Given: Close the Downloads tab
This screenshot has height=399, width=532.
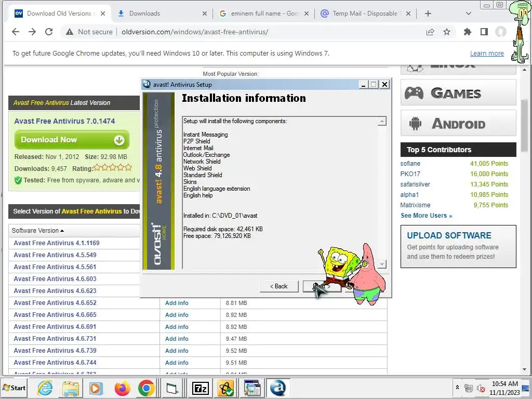Looking at the screenshot, I should point(205,14).
